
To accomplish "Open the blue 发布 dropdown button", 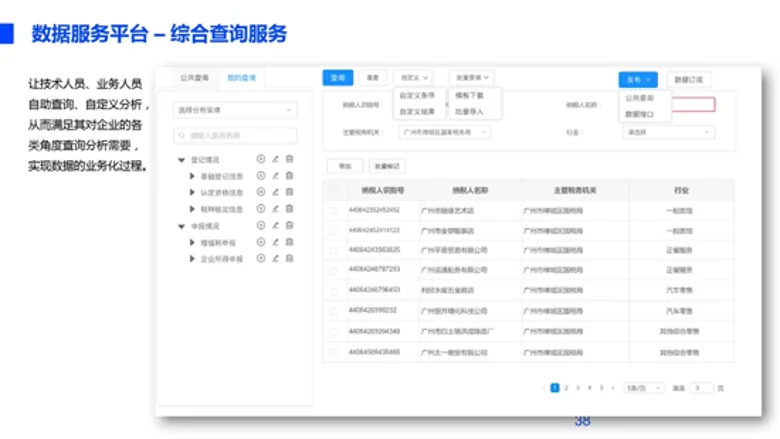I will click(638, 80).
